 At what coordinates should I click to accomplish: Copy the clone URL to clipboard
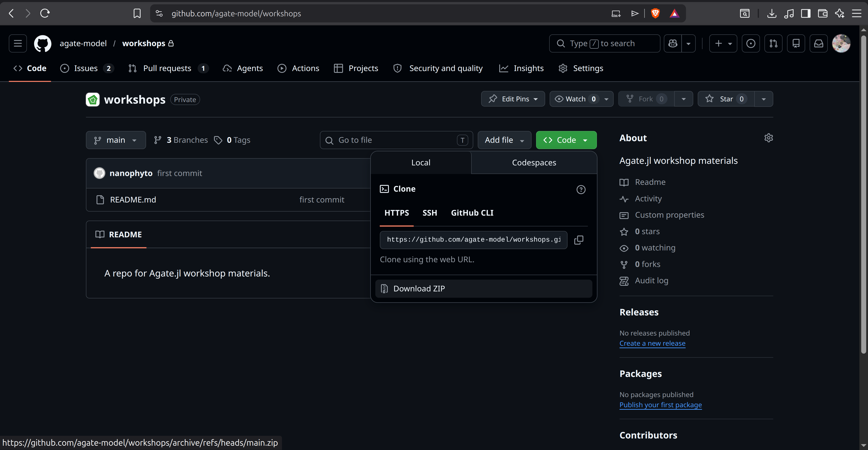click(579, 240)
